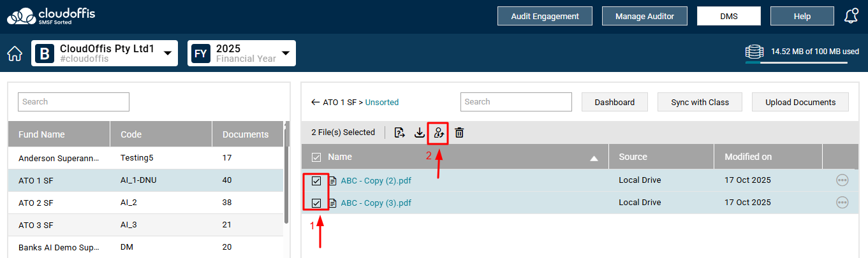Screen dimensions: 868x258
Task: Uncheck the ABC - Copy (3).pdf checkbox
Action: (316, 203)
